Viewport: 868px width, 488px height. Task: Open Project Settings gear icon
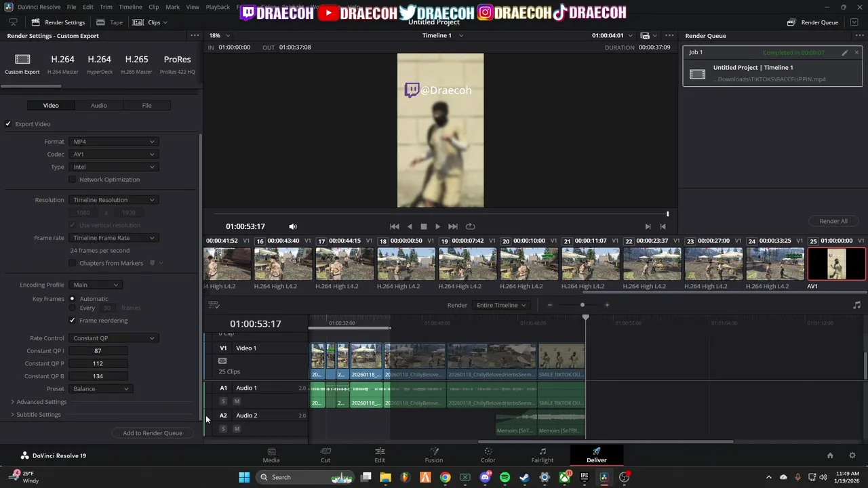click(x=852, y=455)
